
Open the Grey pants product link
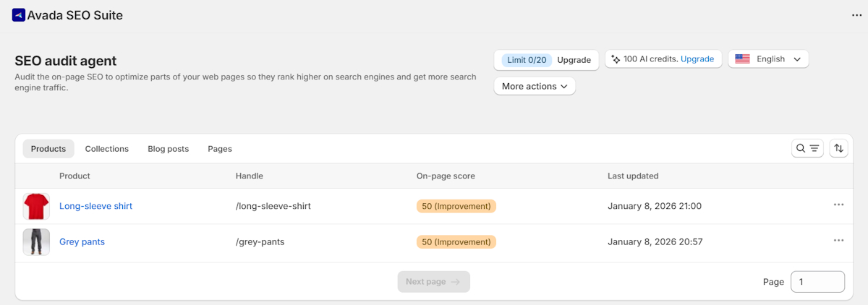82,242
